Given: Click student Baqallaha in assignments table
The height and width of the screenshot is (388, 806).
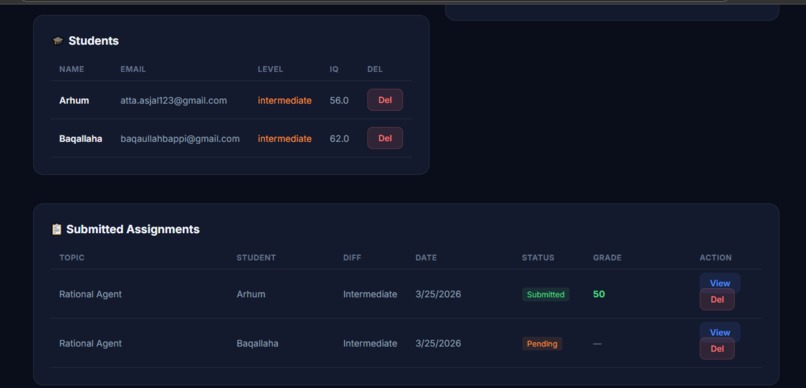Looking at the screenshot, I should pos(258,343).
